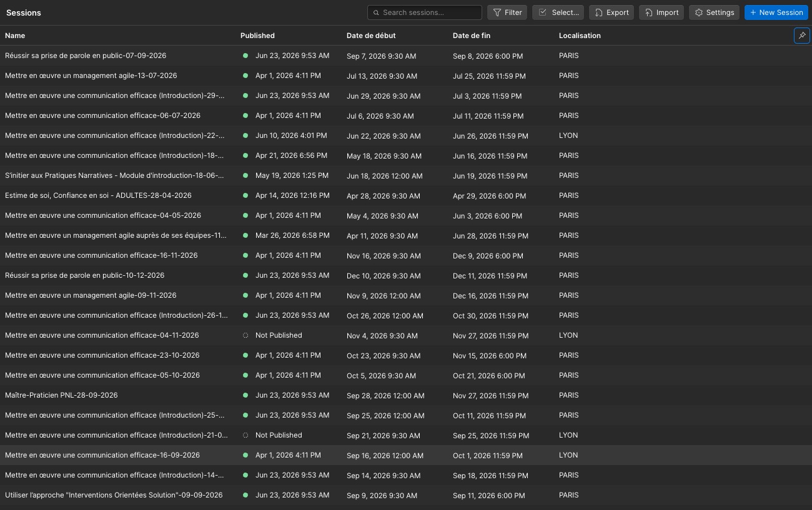This screenshot has width=812, height=510.
Task: Open Utiliser l'approche Interventions Orientées Solution session
Action: (114, 495)
